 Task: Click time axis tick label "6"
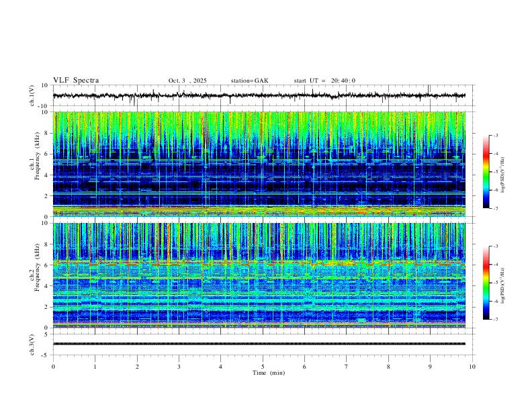[x=304, y=367]
